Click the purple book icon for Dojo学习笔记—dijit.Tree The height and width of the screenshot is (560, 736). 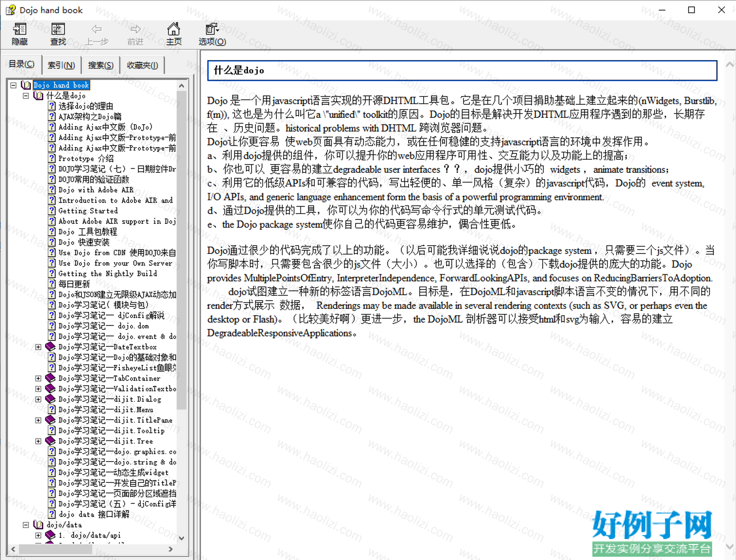pyautogui.click(x=50, y=441)
